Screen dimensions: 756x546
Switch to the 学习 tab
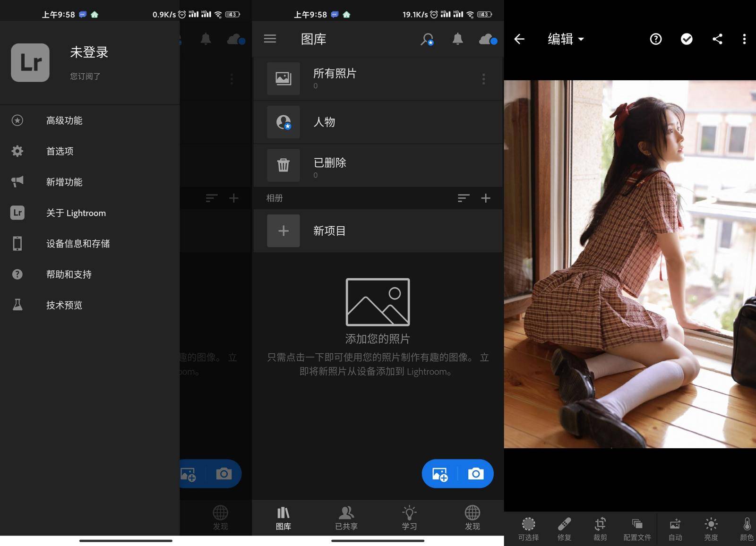point(409,518)
